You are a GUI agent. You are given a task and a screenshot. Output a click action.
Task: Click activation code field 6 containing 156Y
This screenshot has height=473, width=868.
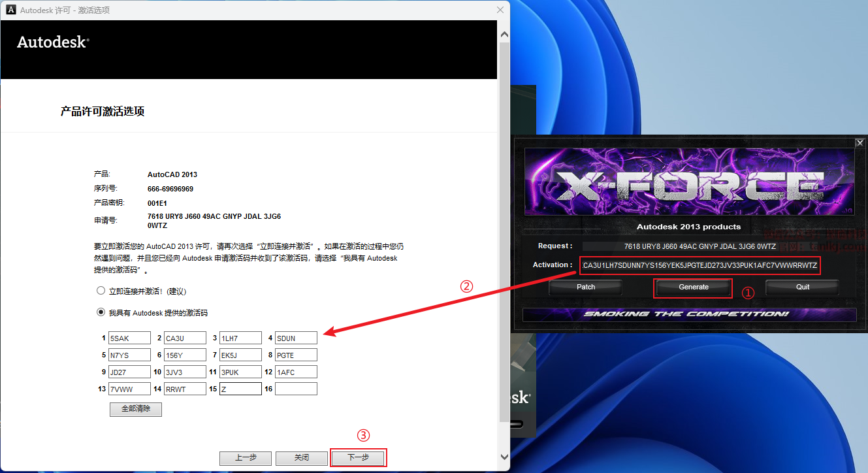(185, 355)
